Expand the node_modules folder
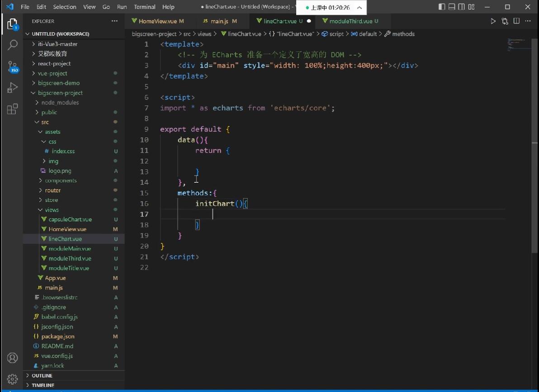The width and height of the screenshot is (539, 392). click(x=60, y=103)
